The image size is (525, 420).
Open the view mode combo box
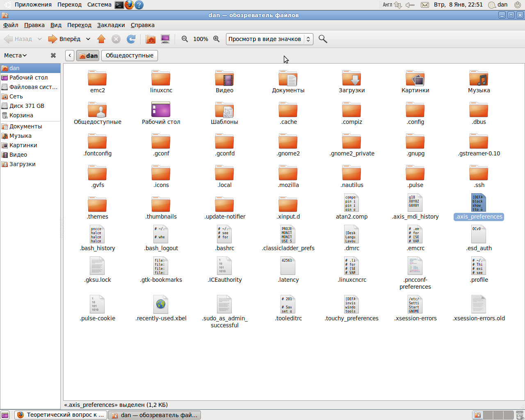coord(269,39)
